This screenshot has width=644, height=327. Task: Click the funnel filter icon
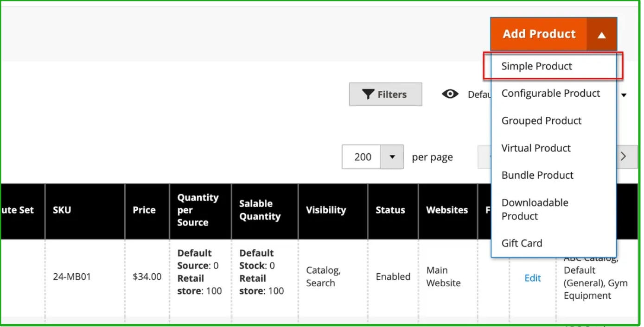(368, 94)
